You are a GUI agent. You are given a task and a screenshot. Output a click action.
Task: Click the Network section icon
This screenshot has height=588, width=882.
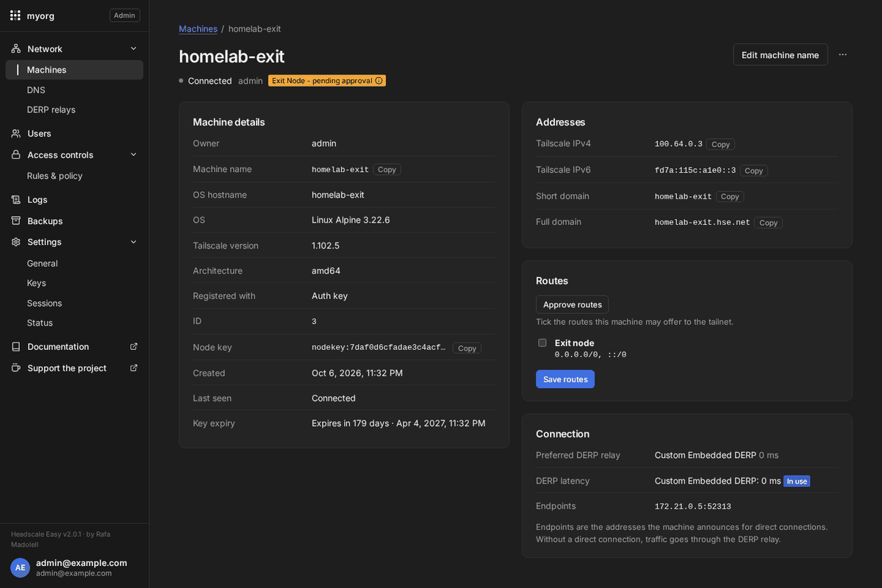click(x=16, y=49)
